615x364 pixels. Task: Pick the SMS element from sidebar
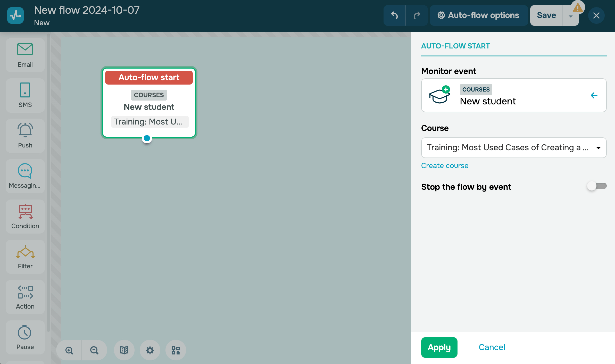tap(25, 95)
